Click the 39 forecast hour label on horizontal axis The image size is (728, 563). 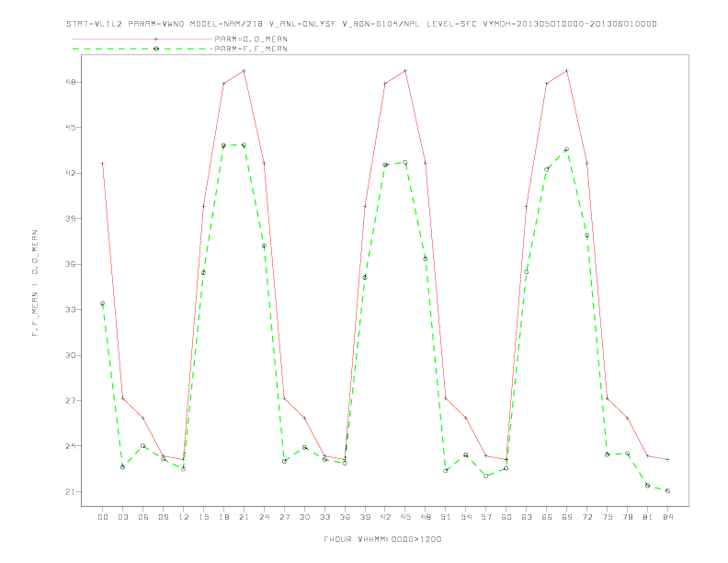coord(365,517)
